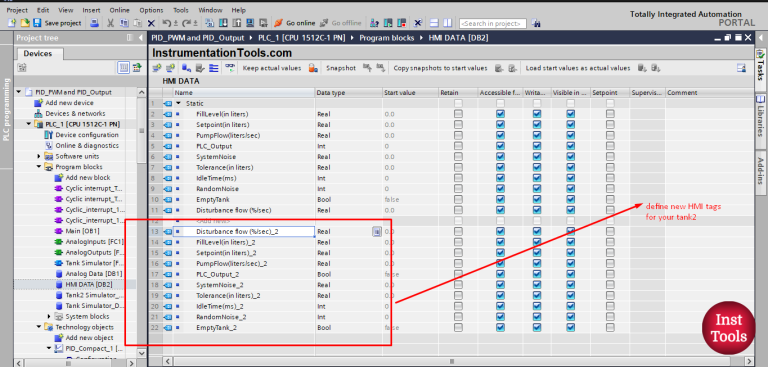768x367 pixels.
Task: Select the Devices tab
Action: pos(37,53)
